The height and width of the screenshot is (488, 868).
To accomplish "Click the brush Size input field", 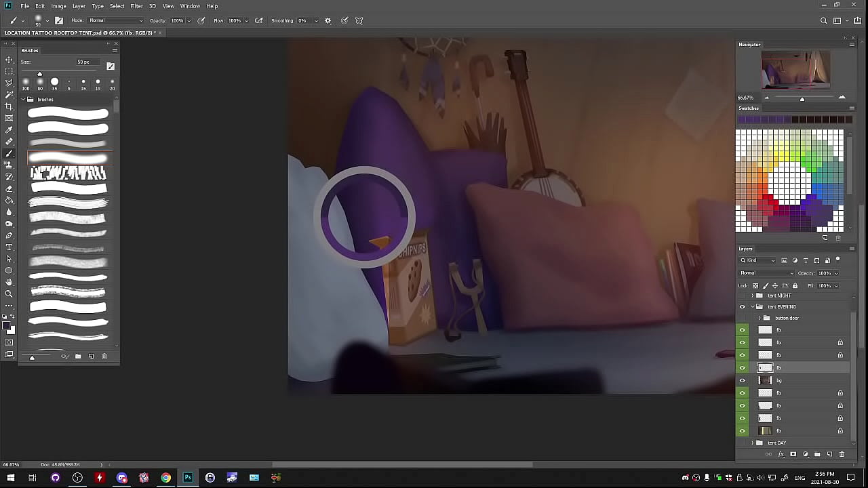I will coord(86,62).
